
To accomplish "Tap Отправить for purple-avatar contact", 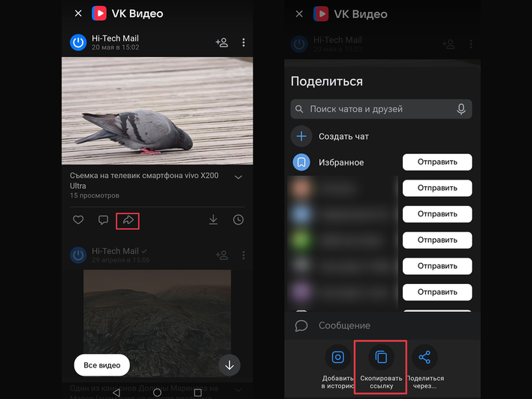I will pyautogui.click(x=437, y=292).
